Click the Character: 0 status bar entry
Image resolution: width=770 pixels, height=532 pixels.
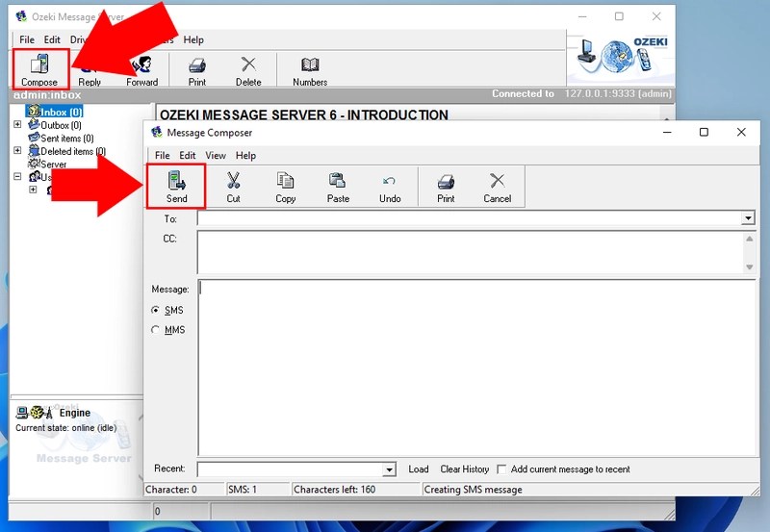(x=171, y=490)
